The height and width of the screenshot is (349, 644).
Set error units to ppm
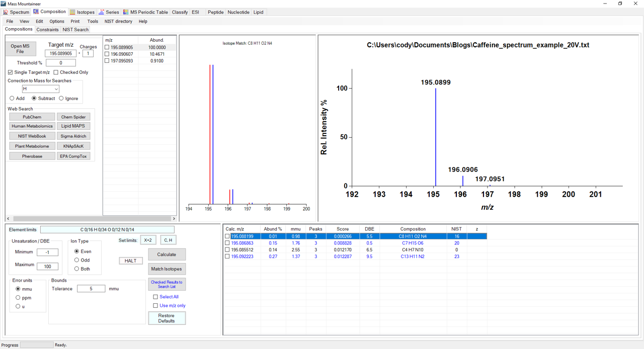pos(18,298)
